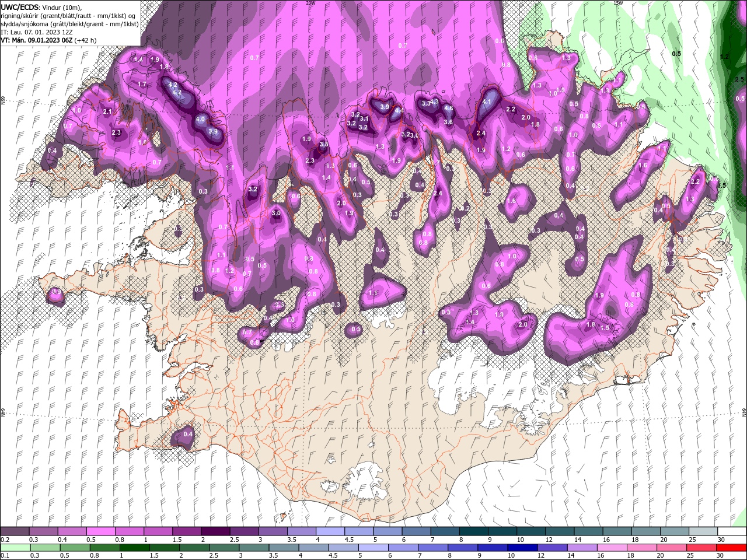747x560 pixels.
Task: Click the bright pink 0.5 swatch in upper legend
Action: (100, 531)
